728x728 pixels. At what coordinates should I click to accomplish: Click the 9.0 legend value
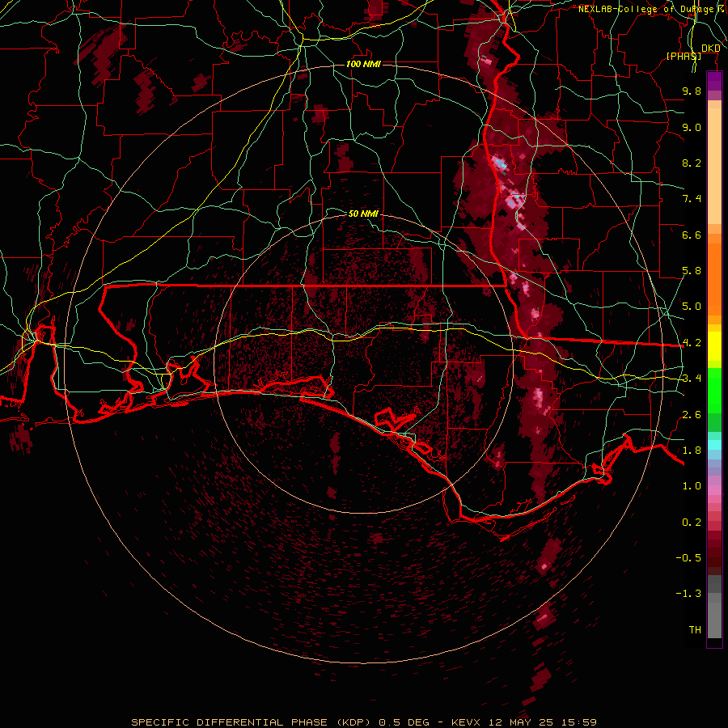[x=692, y=127]
